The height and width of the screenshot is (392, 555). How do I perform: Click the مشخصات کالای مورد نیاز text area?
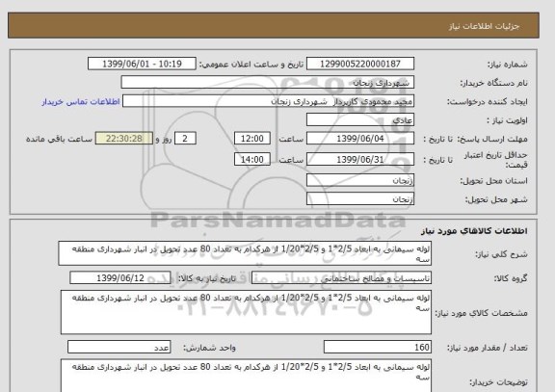tap(246, 312)
